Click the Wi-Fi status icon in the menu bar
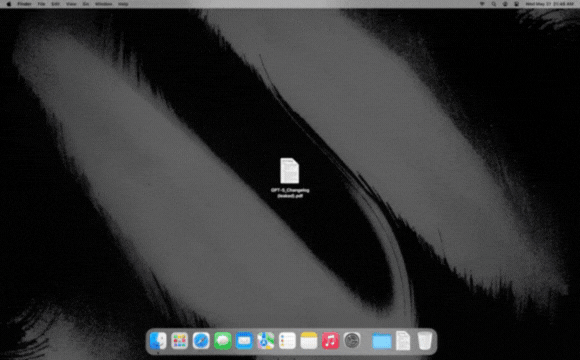The height and width of the screenshot is (360, 580). [482, 4]
